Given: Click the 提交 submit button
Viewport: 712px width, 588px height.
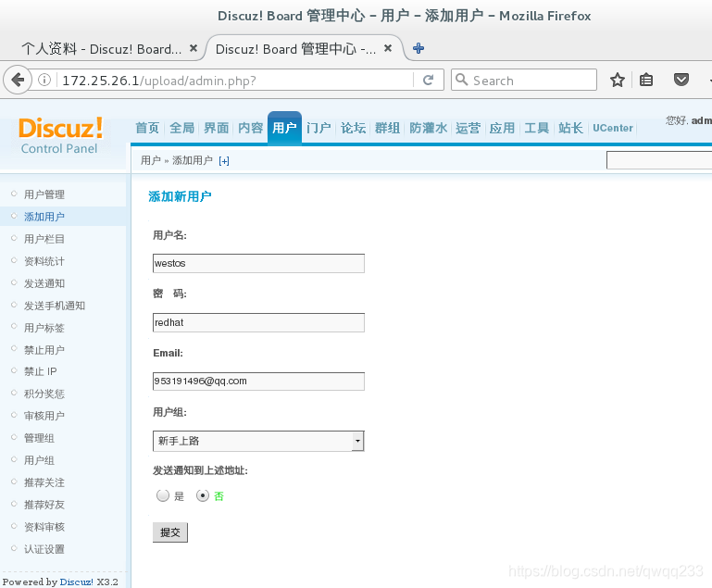Looking at the screenshot, I should 170,532.
